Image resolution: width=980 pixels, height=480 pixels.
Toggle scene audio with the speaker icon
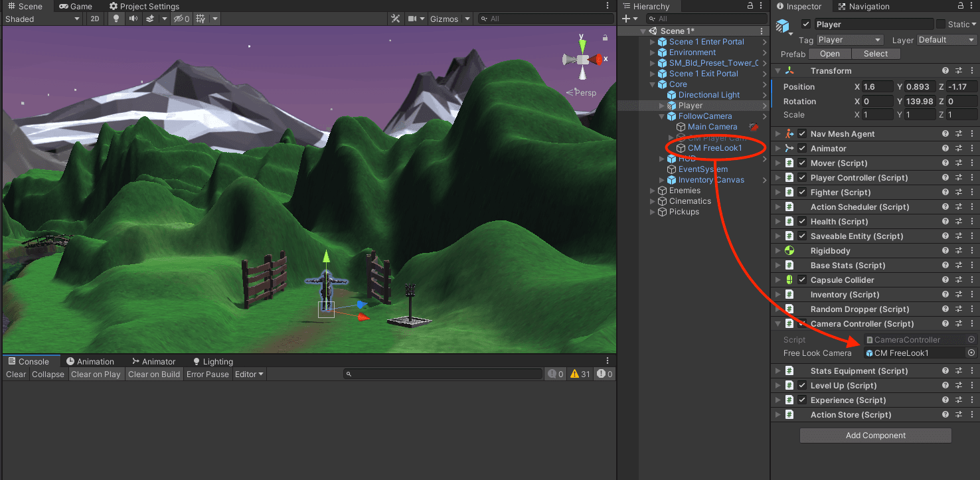pyautogui.click(x=133, y=19)
